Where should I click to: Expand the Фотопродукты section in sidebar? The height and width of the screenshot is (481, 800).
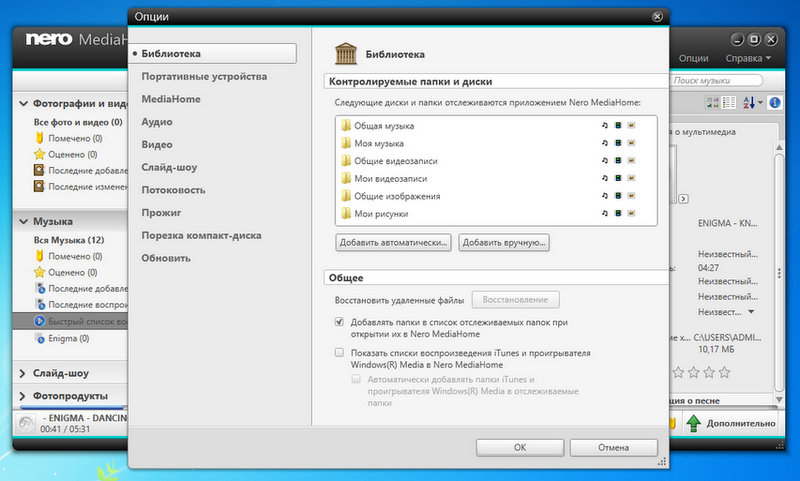click(x=22, y=396)
